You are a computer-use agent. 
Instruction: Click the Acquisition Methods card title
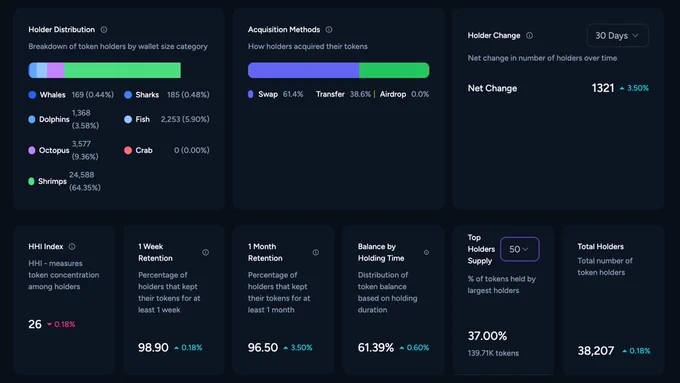tap(284, 29)
